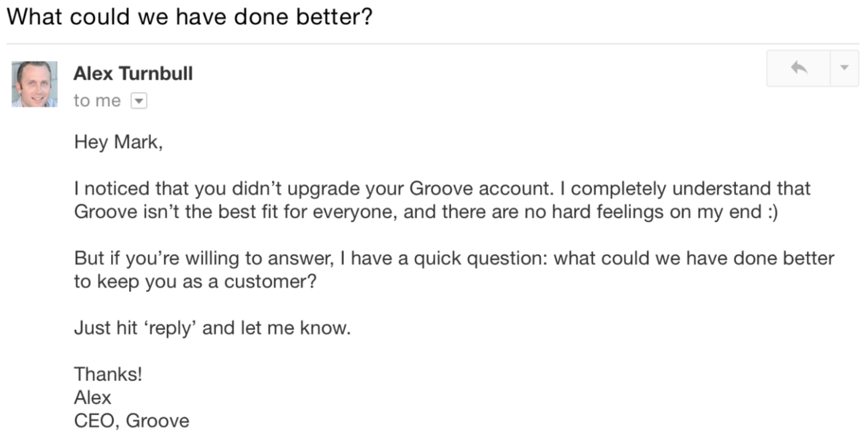Click the "to me" recipient text
Image resolution: width=868 pixels, height=447 pixels.
coord(97,101)
